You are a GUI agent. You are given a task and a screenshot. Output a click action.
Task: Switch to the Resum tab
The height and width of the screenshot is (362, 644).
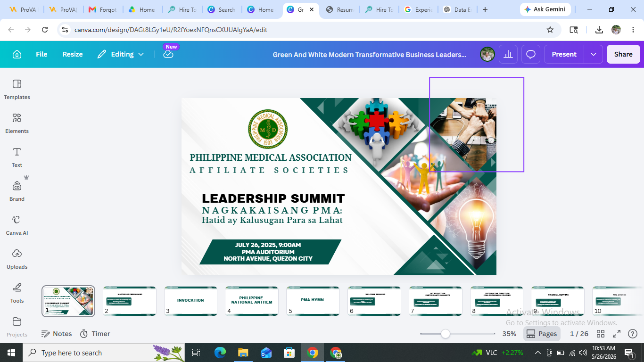point(340,9)
